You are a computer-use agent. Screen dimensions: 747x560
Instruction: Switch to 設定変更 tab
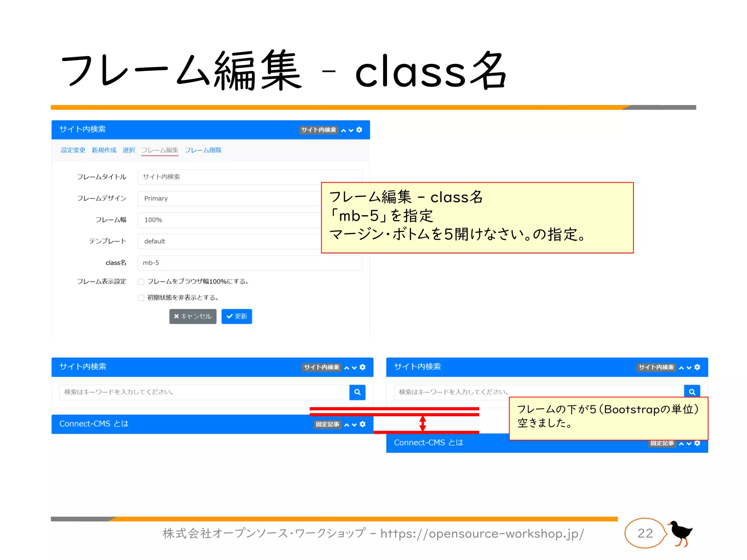click(x=73, y=150)
